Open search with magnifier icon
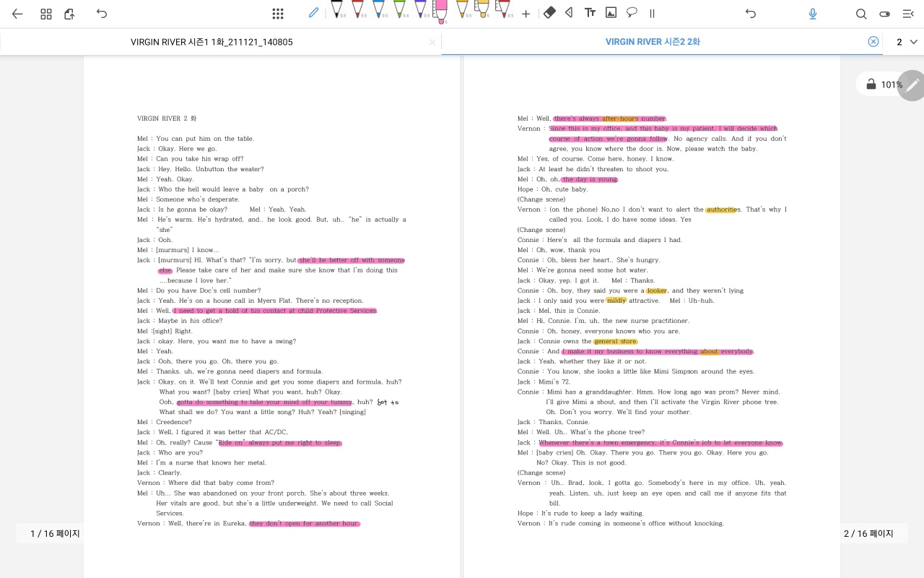Screen dimensions: 924x578 pyautogui.click(x=861, y=14)
